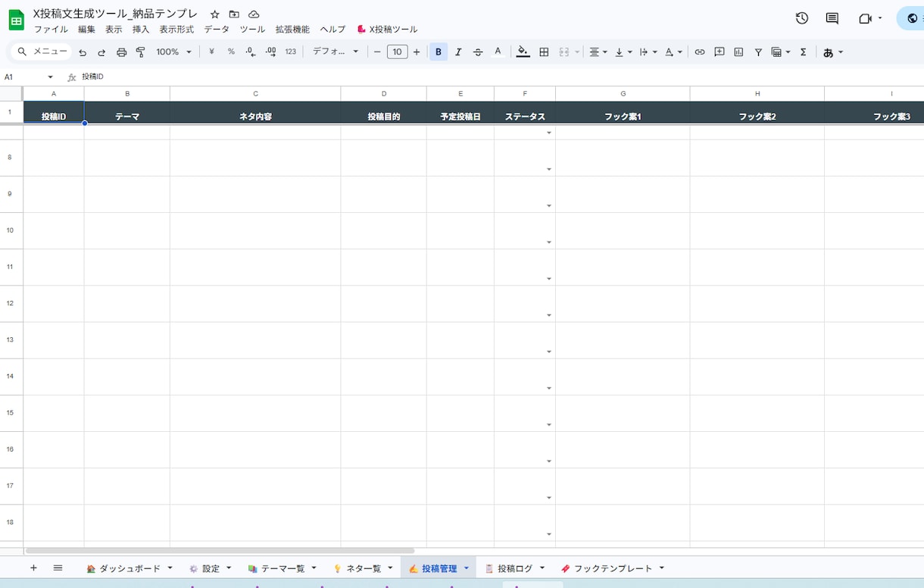The width and height of the screenshot is (924, 588).
Task: Open the font family dropdown デフォ...
Action: [x=336, y=52]
